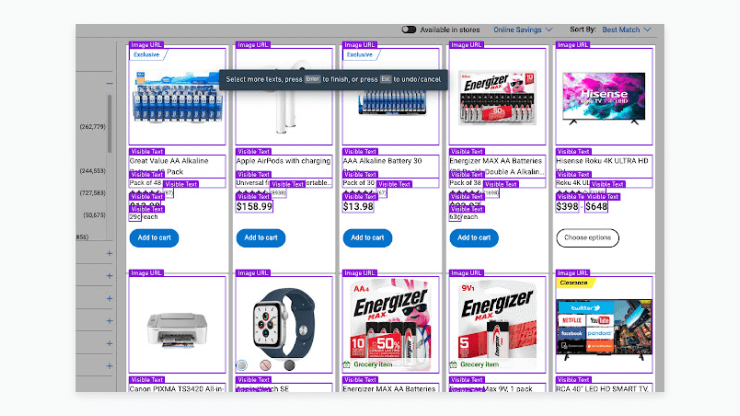Click the Apple AirPods with charging title
This screenshot has width=740, height=416.
pos(284,166)
